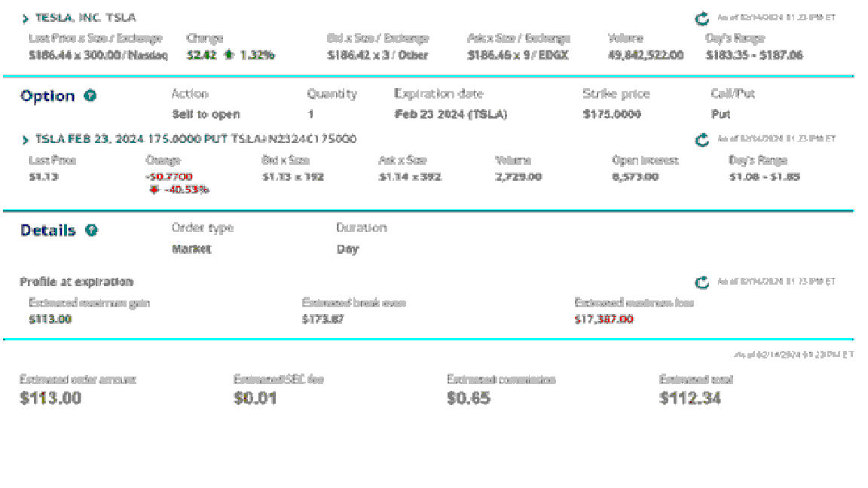Click the Option section heading

click(x=47, y=96)
